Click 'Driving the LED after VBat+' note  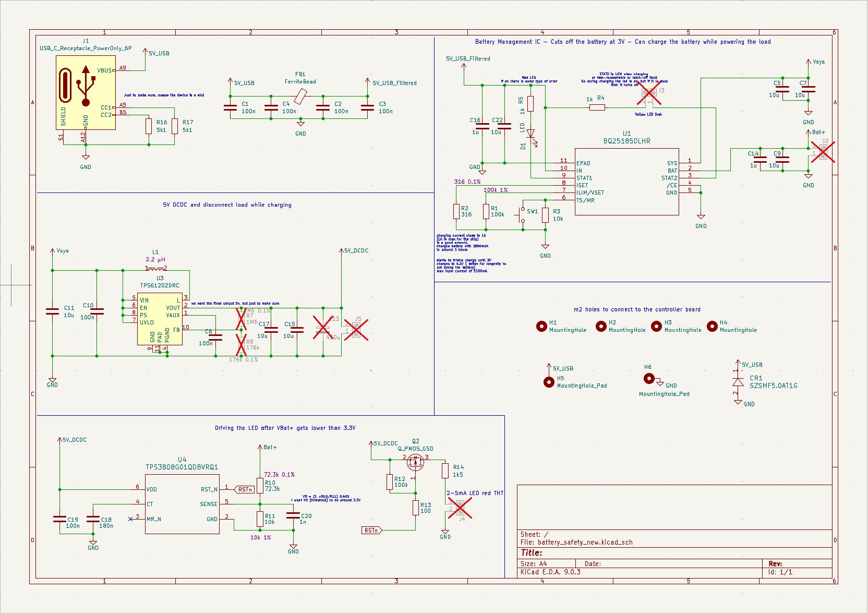coord(285,428)
